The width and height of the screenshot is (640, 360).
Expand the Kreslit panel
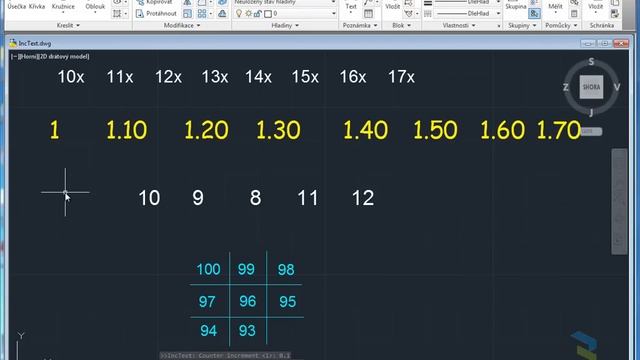click(x=68, y=25)
